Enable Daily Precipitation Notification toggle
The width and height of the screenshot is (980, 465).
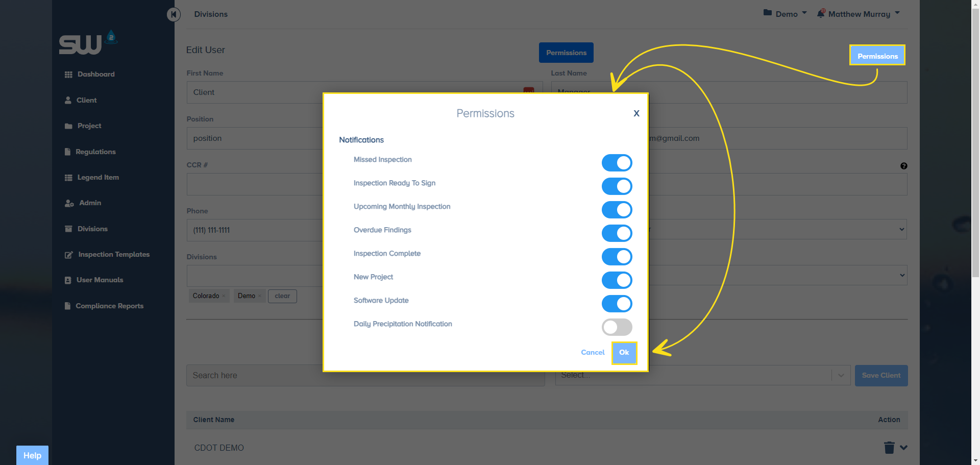(617, 327)
